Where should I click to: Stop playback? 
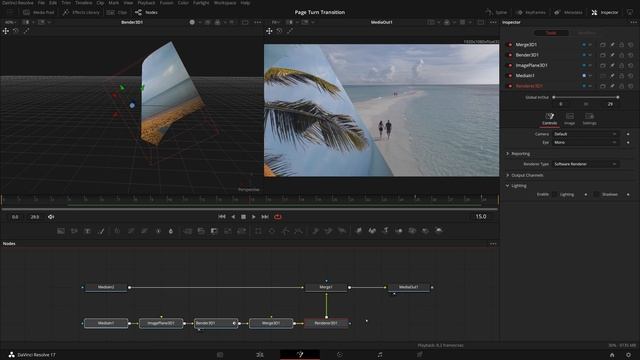click(243, 217)
